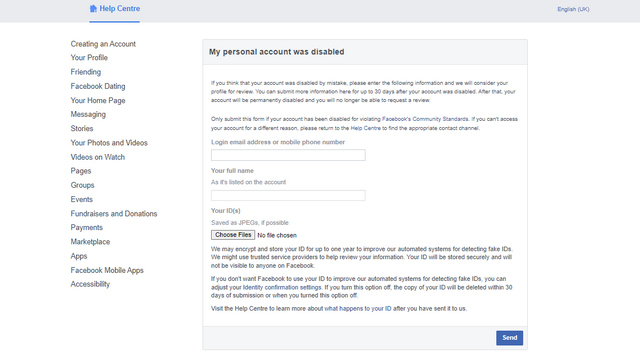Focus the Your full name field
640x360 pixels.
(288, 196)
